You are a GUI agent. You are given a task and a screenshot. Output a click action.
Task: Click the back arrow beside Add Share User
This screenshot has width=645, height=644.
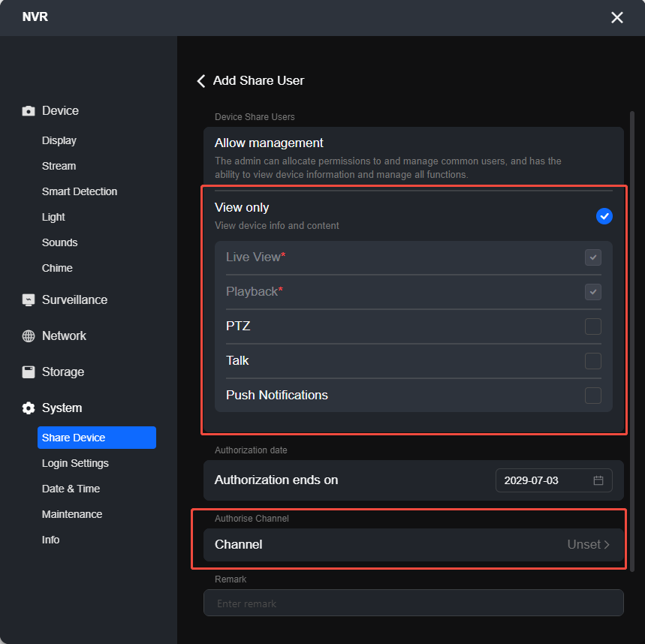point(200,81)
